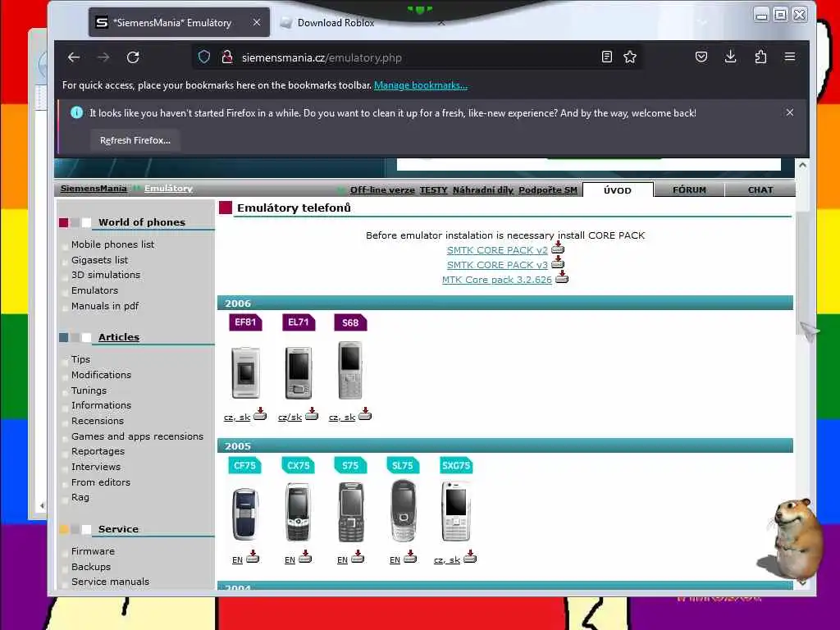Open Gigasets list in sidebar
This screenshot has height=630, width=840.
(99, 260)
